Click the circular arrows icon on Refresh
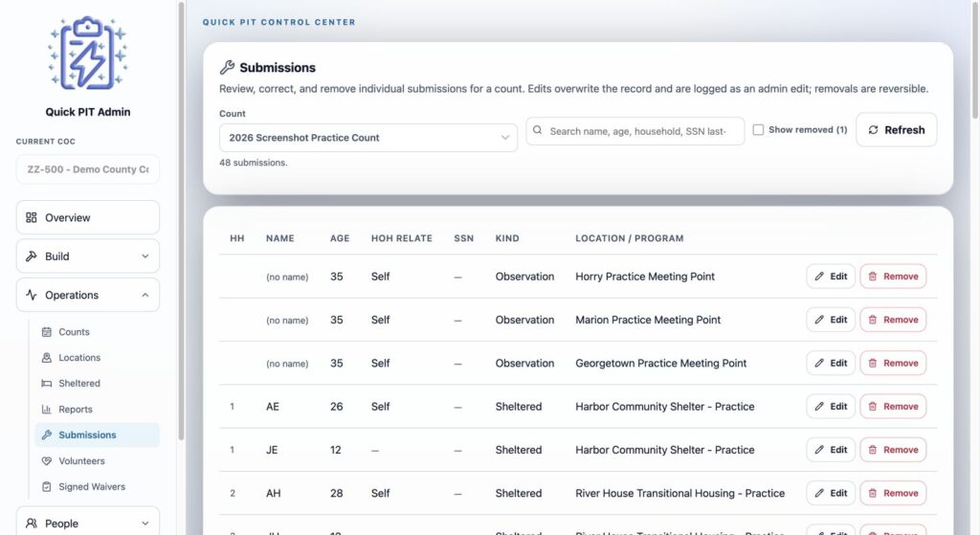The image size is (980, 535). point(873,130)
